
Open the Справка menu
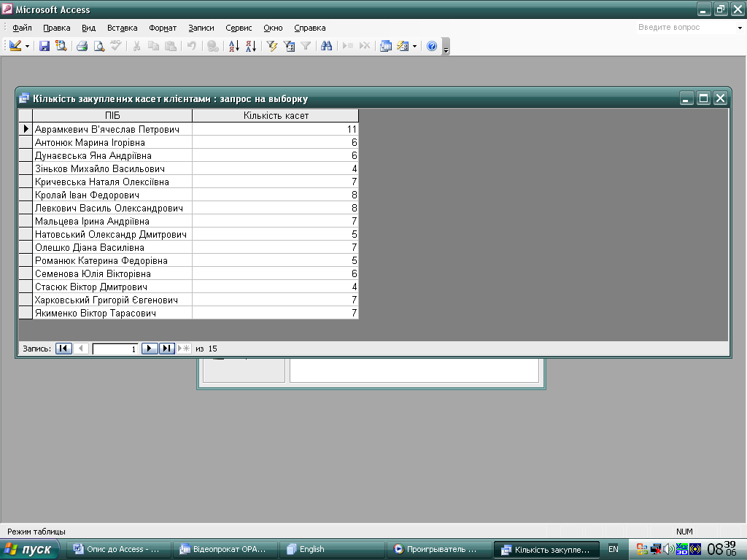[309, 28]
